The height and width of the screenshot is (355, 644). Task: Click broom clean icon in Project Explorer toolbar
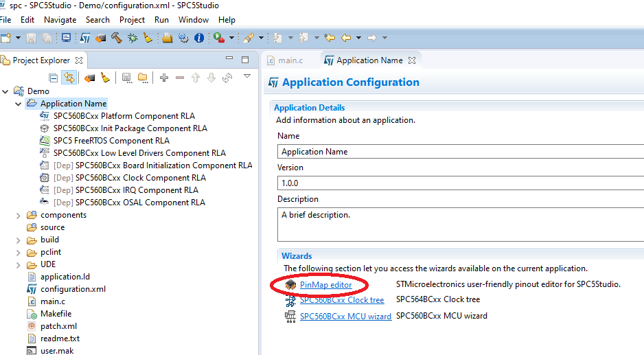(106, 78)
